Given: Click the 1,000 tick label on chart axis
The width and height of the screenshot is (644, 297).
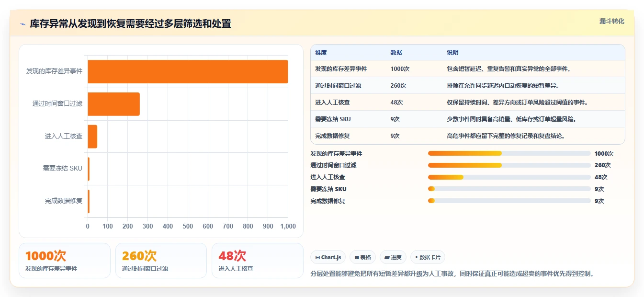Looking at the screenshot, I should [288, 226].
